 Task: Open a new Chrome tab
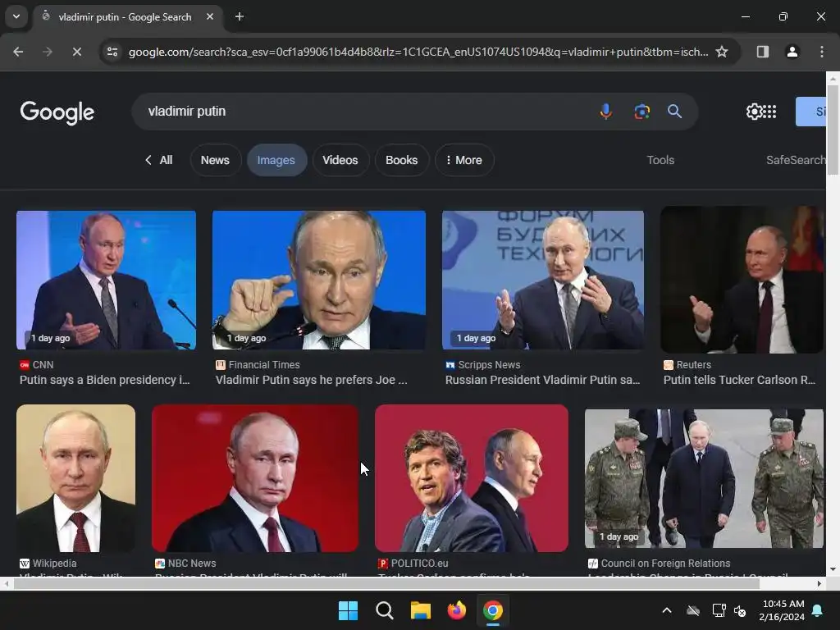240,16
